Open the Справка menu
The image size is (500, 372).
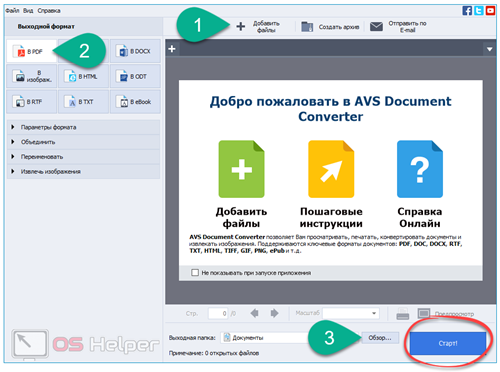49,11
